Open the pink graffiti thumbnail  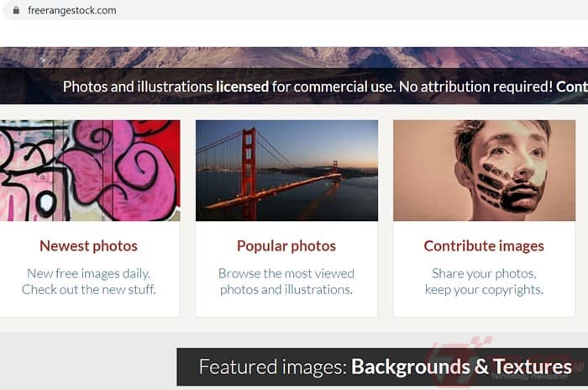[89, 171]
